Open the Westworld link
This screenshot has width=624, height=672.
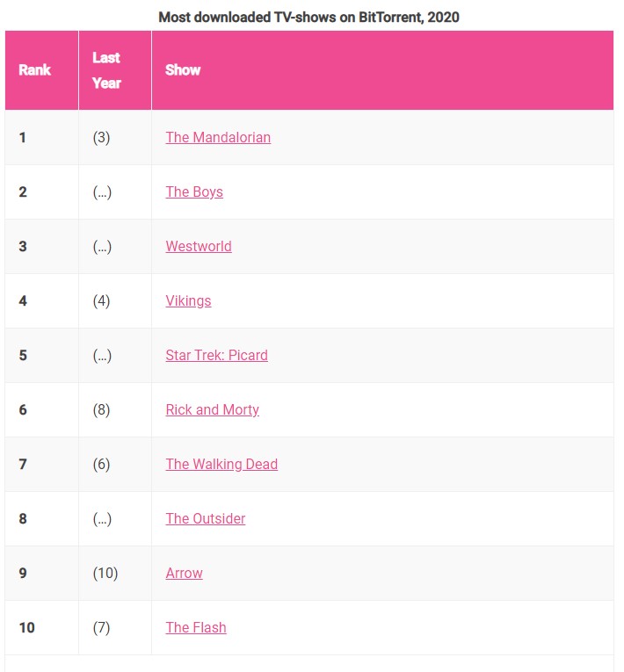(199, 246)
